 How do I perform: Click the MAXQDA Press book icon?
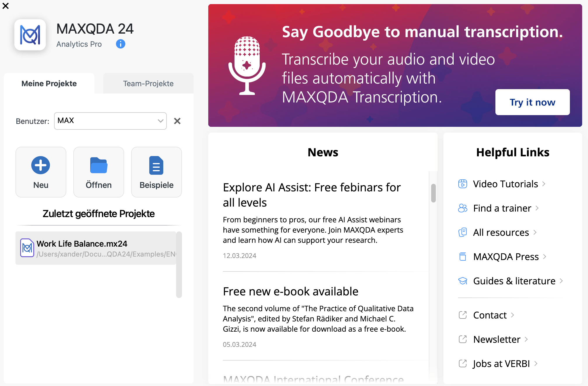point(463,257)
